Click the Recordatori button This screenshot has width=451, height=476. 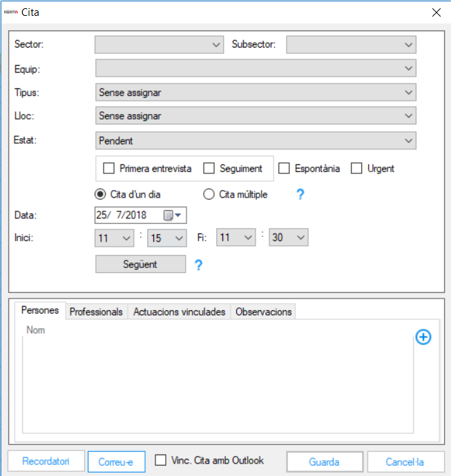(46, 461)
